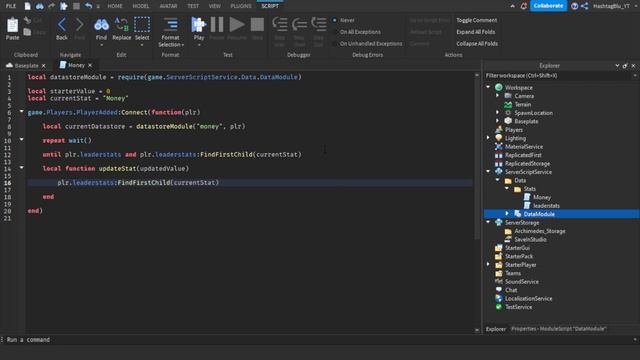Switch to the Properties panel tab
The image size is (640, 360).
click(x=558, y=329)
